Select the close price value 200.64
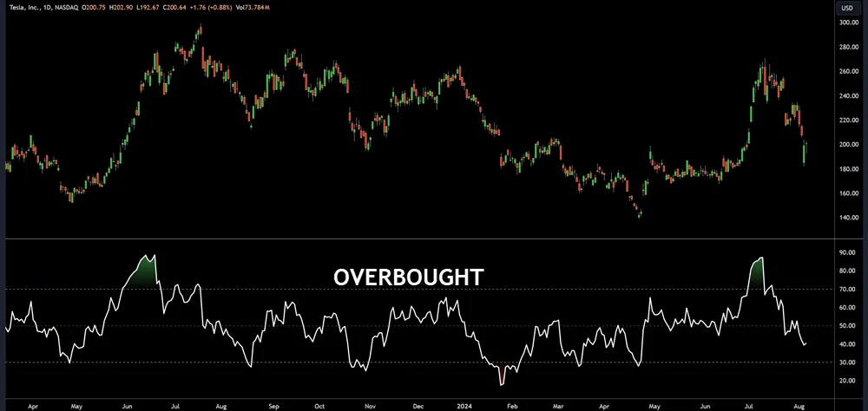This screenshot has width=868, height=411. coord(176,8)
